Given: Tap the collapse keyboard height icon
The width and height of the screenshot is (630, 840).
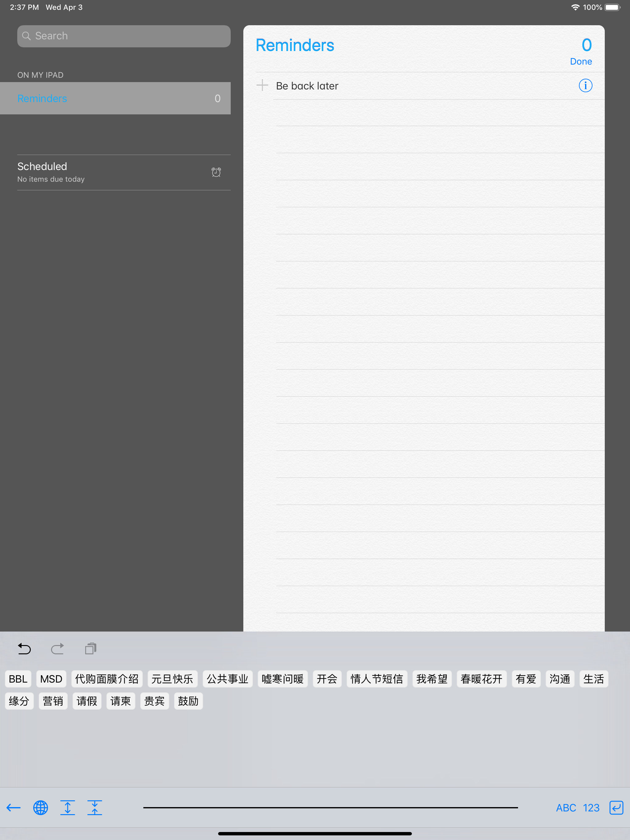Looking at the screenshot, I should coord(95,808).
